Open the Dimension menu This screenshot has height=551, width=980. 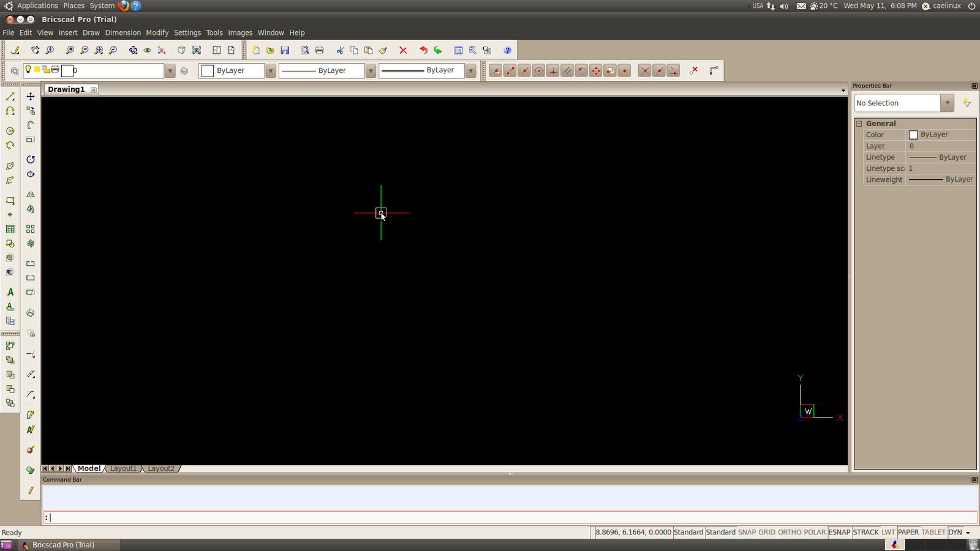click(x=123, y=32)
